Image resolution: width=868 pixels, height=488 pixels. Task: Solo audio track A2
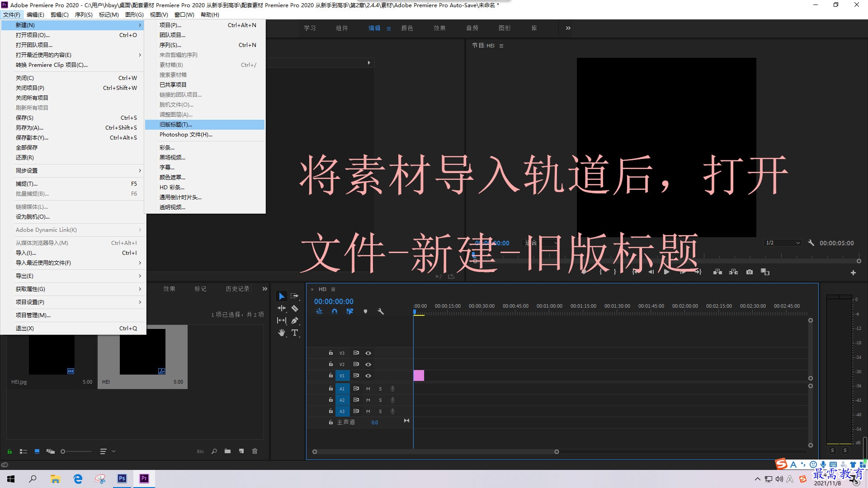click(380, 400)
